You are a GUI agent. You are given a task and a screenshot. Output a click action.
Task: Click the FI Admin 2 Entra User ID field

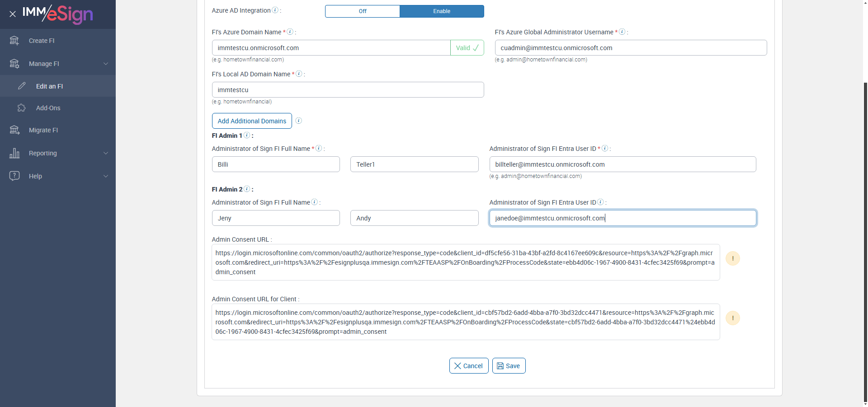(x=623, y=218)
